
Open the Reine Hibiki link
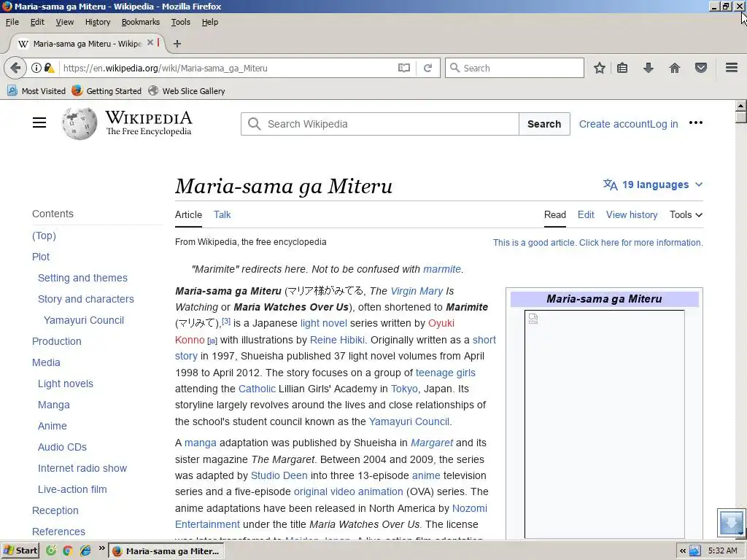pos(337,340)
